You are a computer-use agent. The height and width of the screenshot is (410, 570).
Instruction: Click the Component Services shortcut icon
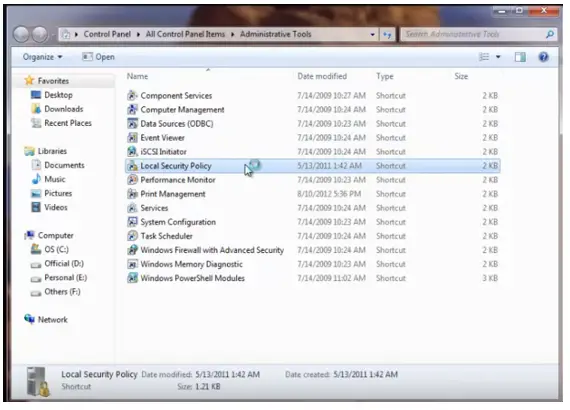point(132,96)
